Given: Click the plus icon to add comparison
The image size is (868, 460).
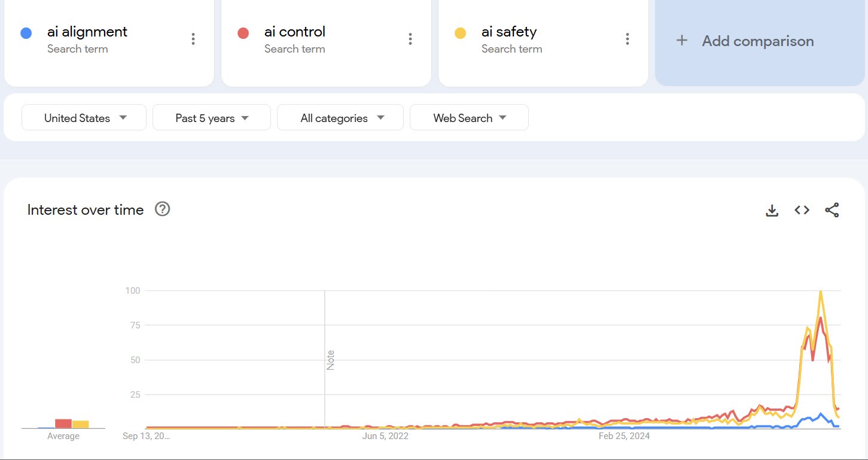Looking at the screenshot, I should (x=681, y=41).
